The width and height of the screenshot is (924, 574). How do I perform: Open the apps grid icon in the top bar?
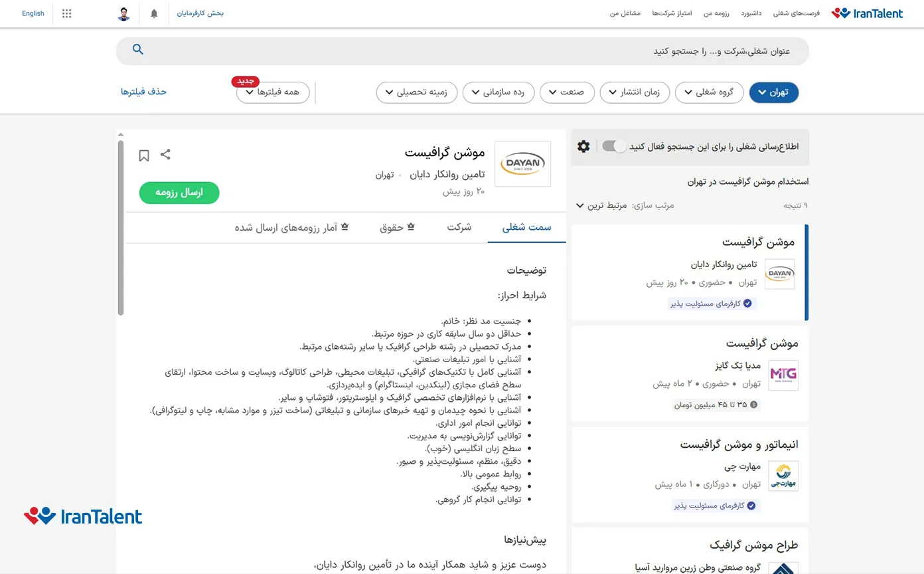pos(66,13)
